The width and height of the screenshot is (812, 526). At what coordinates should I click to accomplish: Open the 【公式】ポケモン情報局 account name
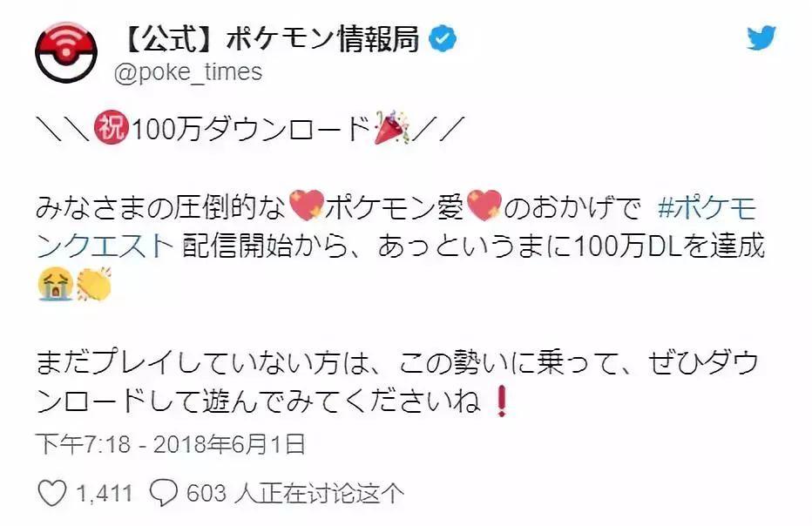(271, 38)
